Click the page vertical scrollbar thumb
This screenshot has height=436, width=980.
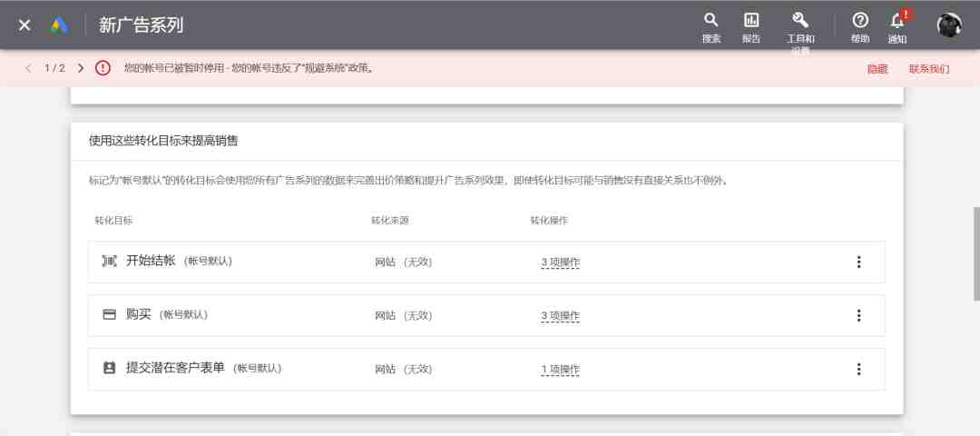click(x=976, y=253)
